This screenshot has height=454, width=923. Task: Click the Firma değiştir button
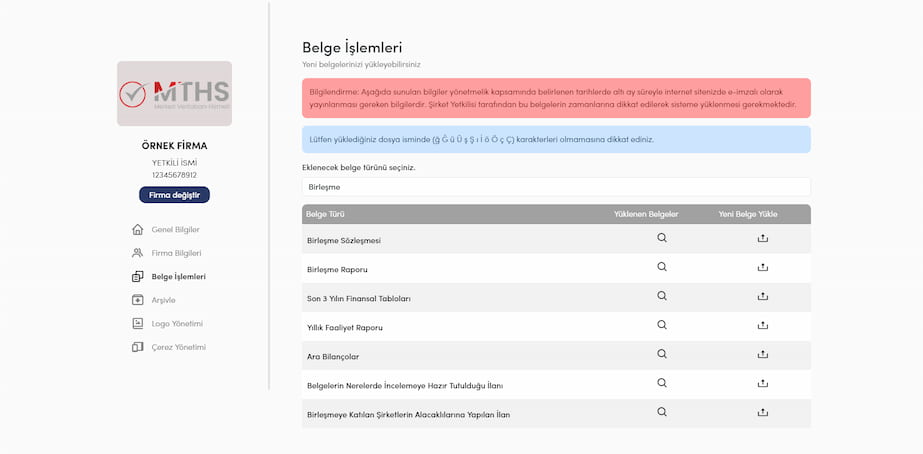(x=174, y=195)
